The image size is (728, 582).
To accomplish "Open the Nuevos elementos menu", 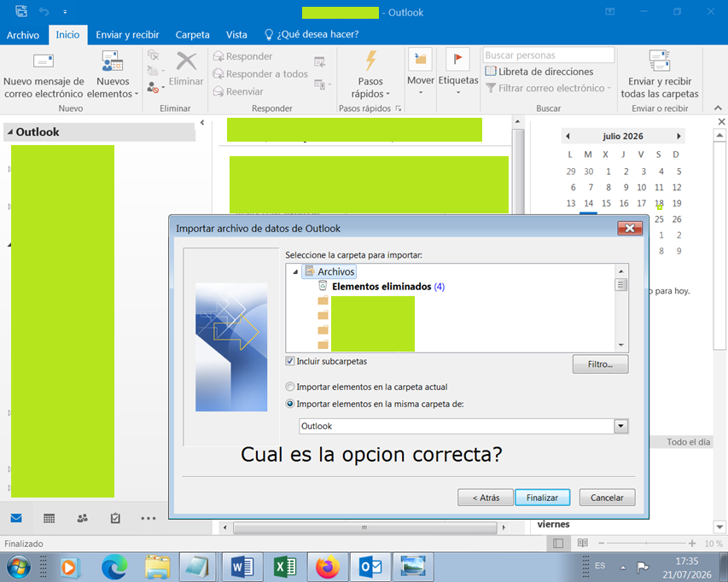I will pyautogui.click(x=113, y=75).
